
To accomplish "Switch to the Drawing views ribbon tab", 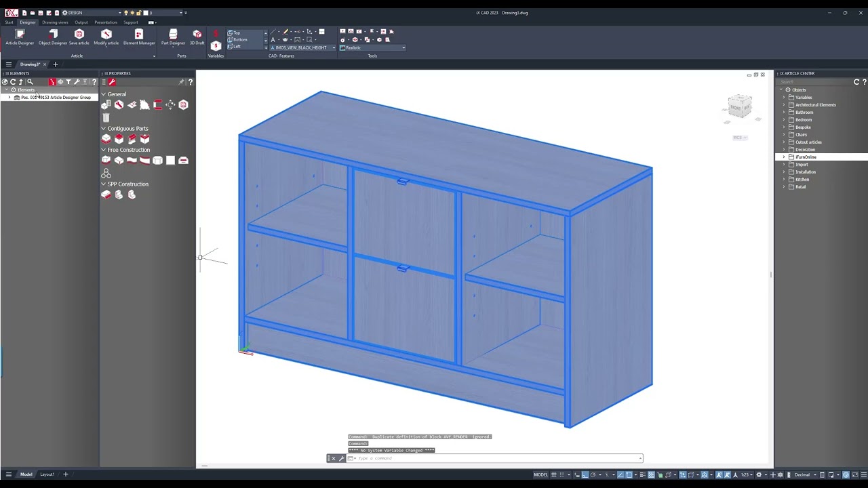I will click(x=55, y=22).
